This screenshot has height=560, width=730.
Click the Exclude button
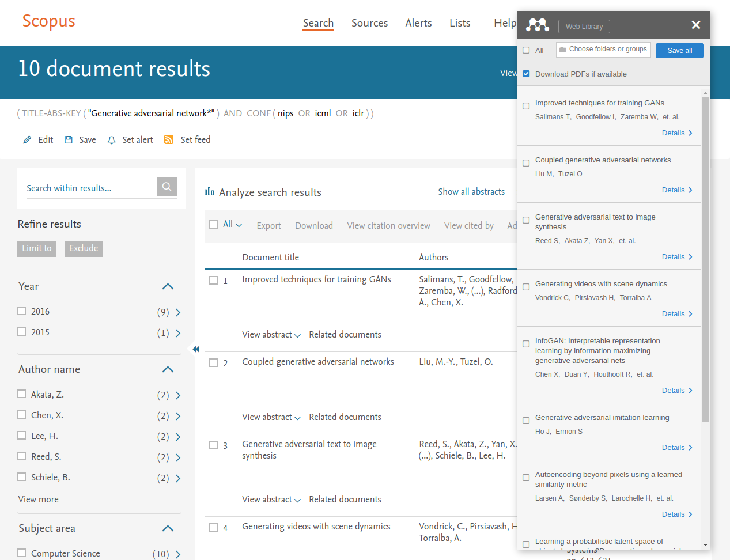coord(84,249)
